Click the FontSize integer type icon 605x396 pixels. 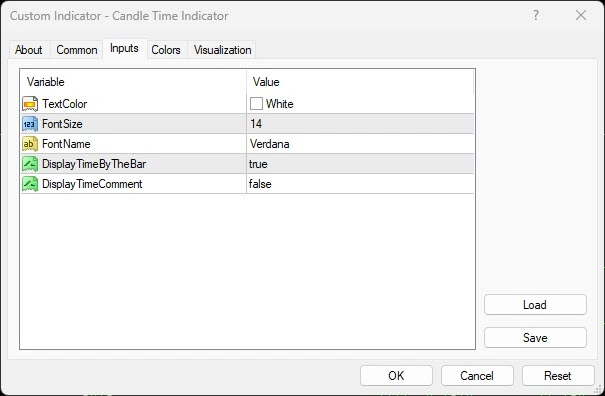(x=30, y=124)
